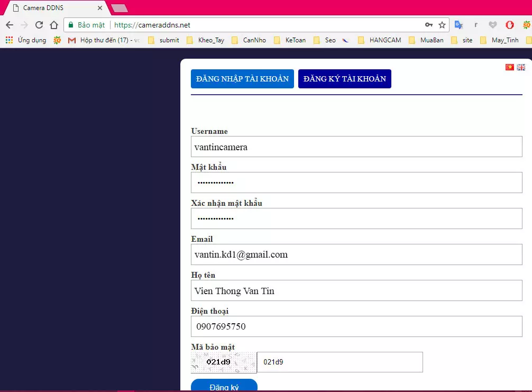Viewport: 532px width, 392px height.
Task: Reload the current page
Action: [x=39, y=25]
